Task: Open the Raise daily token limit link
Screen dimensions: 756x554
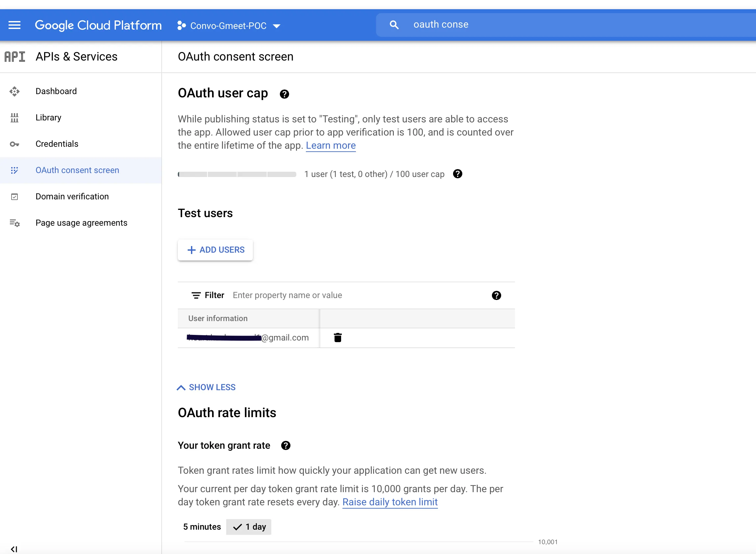Action: [x=390, y=502]
